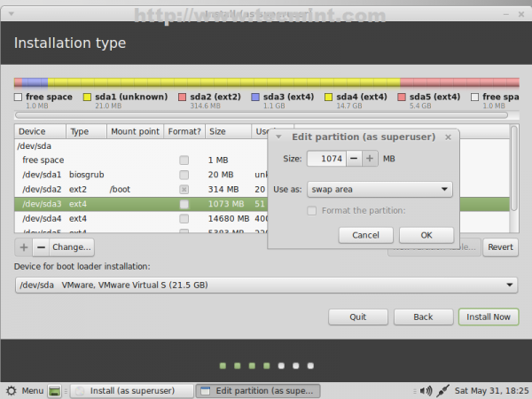This screenshot has width=532, height=399.
Task: Click the network connection tray icon
Action: tap(442, 390)
